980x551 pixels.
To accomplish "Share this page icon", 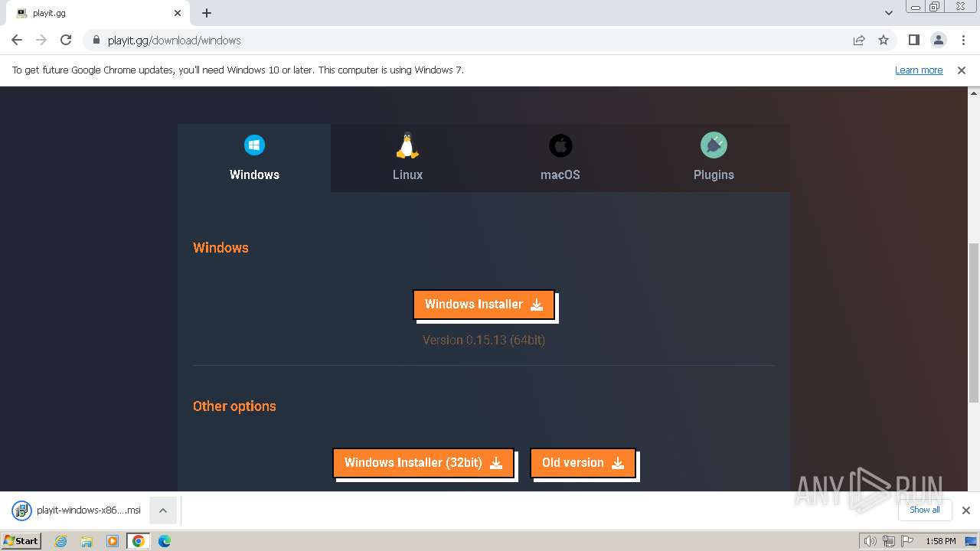I will [859, 40].
